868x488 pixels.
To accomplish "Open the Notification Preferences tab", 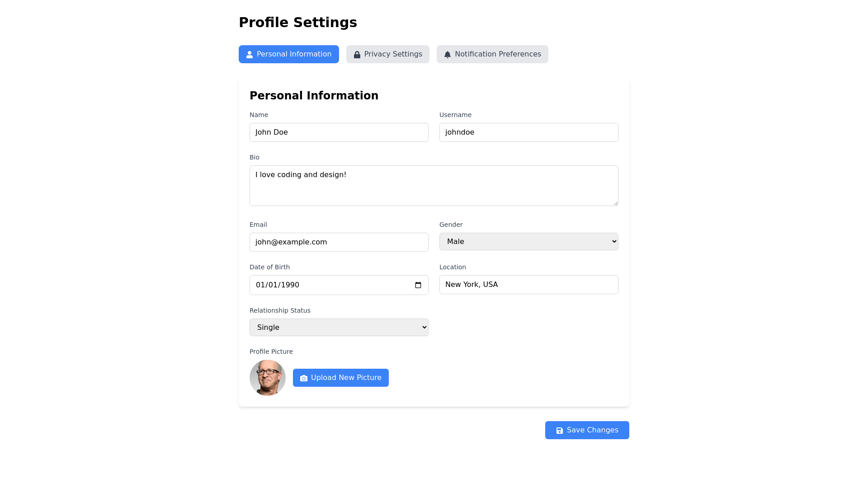I will (x=492, y=54).
